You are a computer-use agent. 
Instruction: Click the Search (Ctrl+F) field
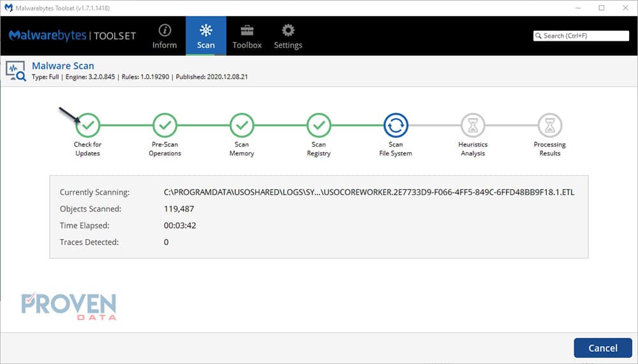pyautogui.click(x=581, y=36)
